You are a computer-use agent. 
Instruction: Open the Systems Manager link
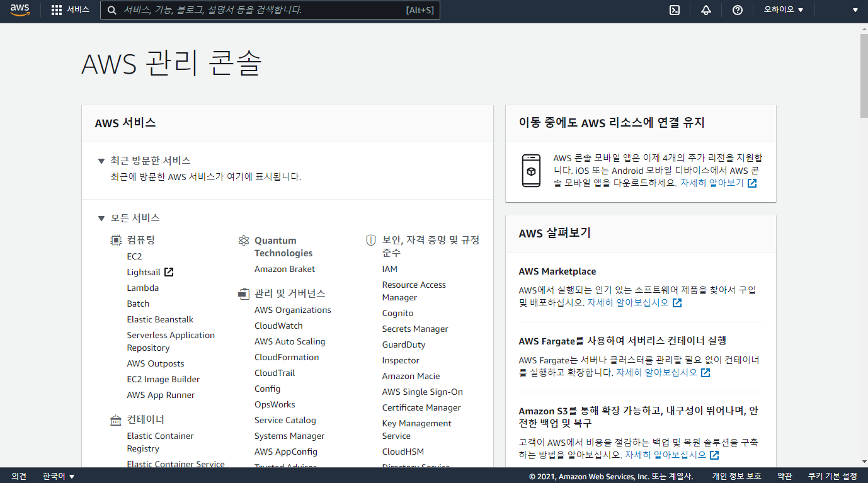click(x=290, y=436)
